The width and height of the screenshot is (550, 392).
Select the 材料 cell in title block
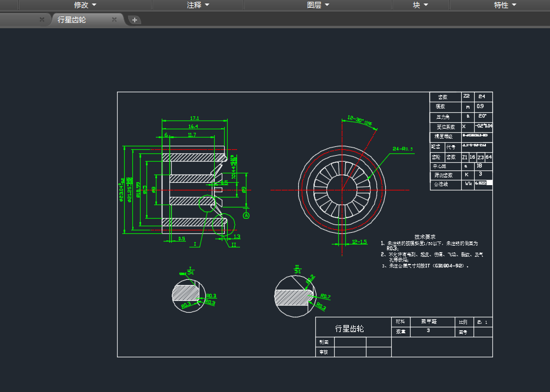point(401,322)
